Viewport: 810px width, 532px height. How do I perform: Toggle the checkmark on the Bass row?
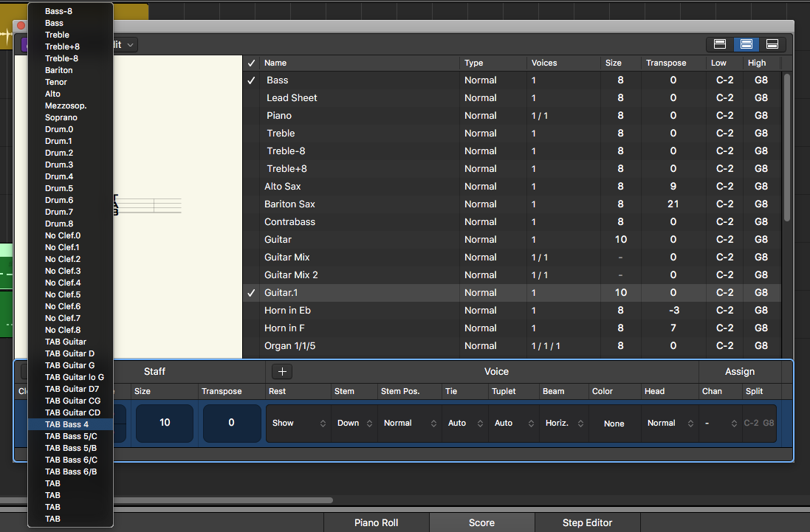tap(251, 80)
